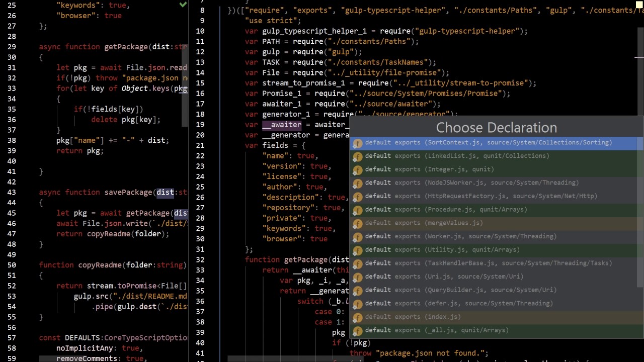644x362 pixels.
Task: Click the error stripe marker near line 12
Action: pyautogui.click(x=639, y=57)
